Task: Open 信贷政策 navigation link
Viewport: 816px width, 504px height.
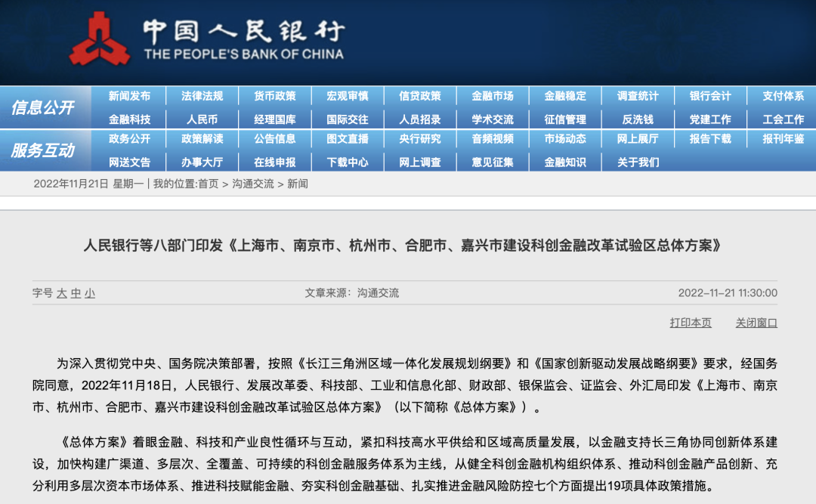Action: point(420,96)
